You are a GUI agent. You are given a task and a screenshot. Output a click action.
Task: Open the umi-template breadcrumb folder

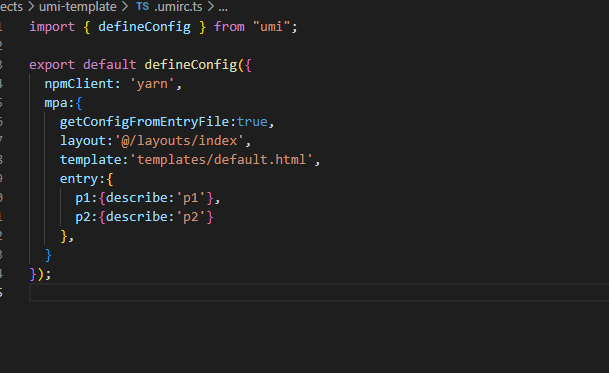point(78,7)
